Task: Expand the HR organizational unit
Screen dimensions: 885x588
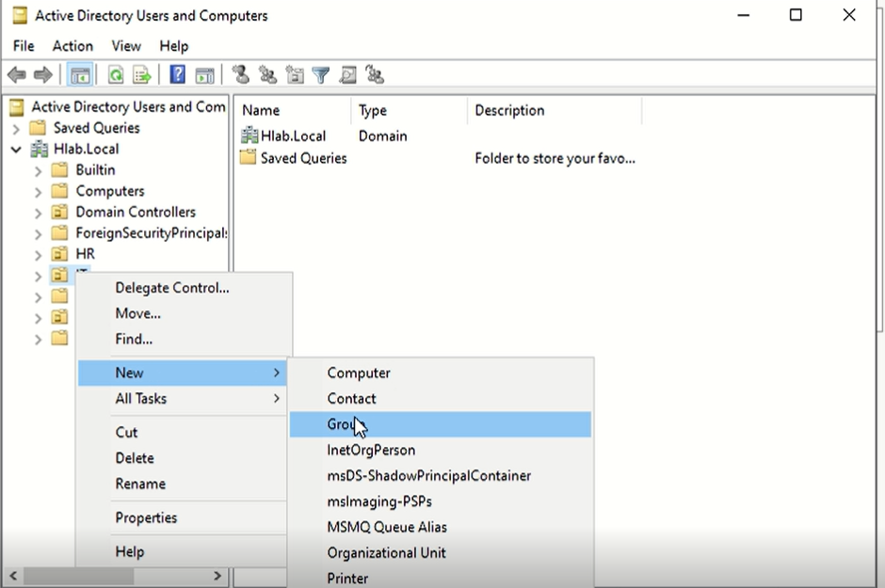Action: (x=38, y=255)
